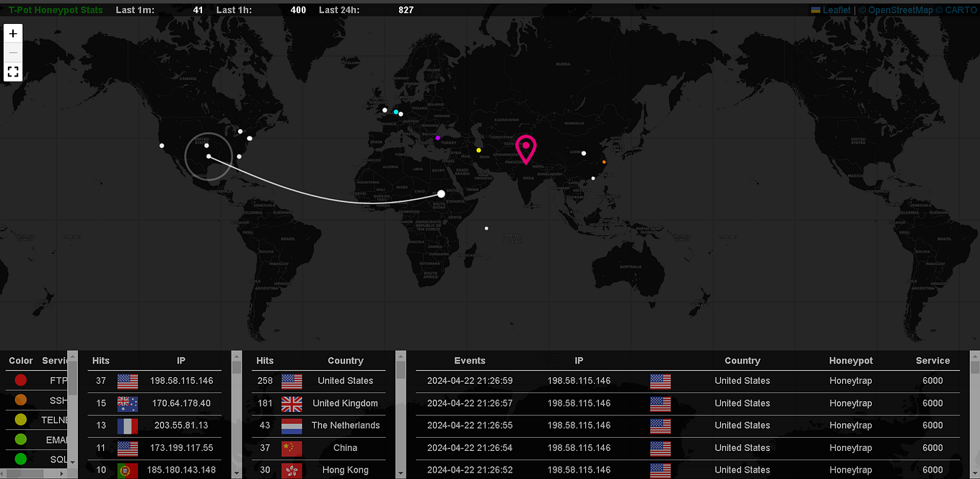
Task: Click the bright green SQL color swatch
Action: pos(21,458)
